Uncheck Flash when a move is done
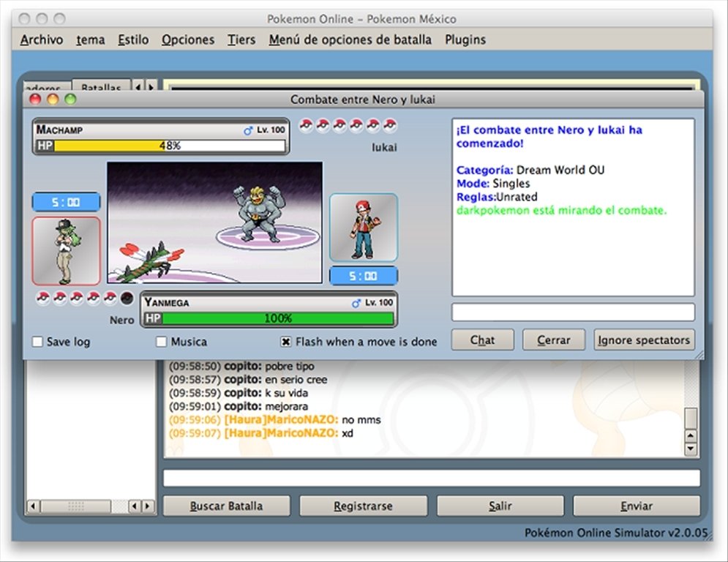The height and width of the screenshot is (562, 728). tap(286, 342)
